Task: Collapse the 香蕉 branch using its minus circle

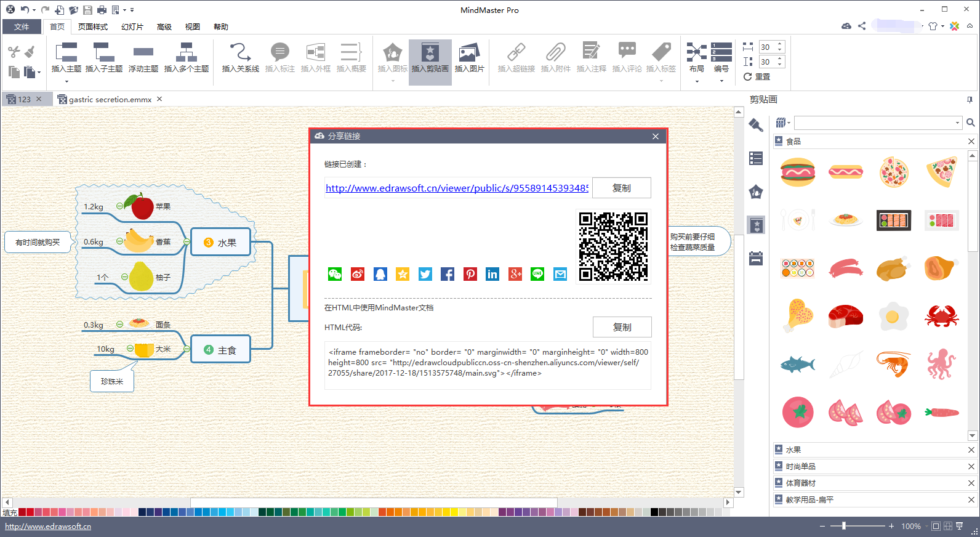Action: pos(119,241)
